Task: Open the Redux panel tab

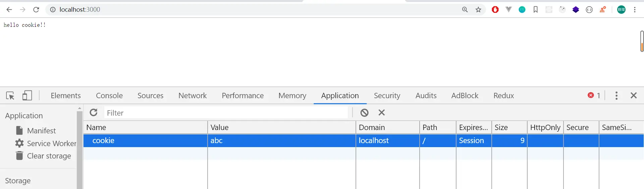Action: pos(503,96)
